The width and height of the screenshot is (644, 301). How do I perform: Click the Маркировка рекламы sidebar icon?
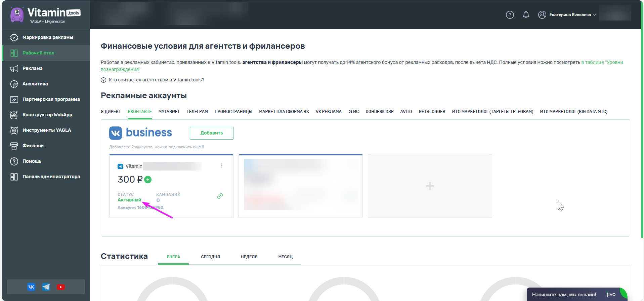point(14,37)
